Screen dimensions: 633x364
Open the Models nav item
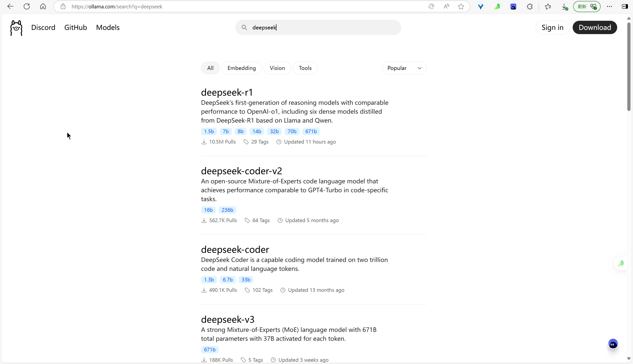pos(108,27)
